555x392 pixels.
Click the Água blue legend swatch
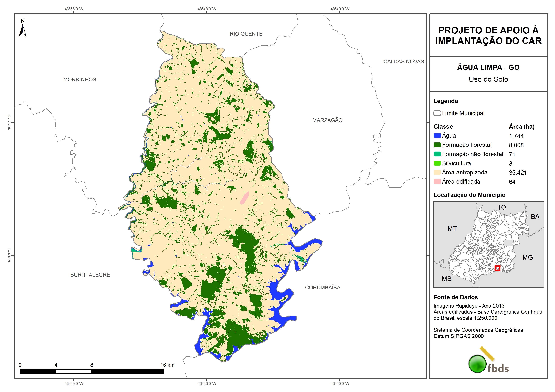[x=437, y=136]
